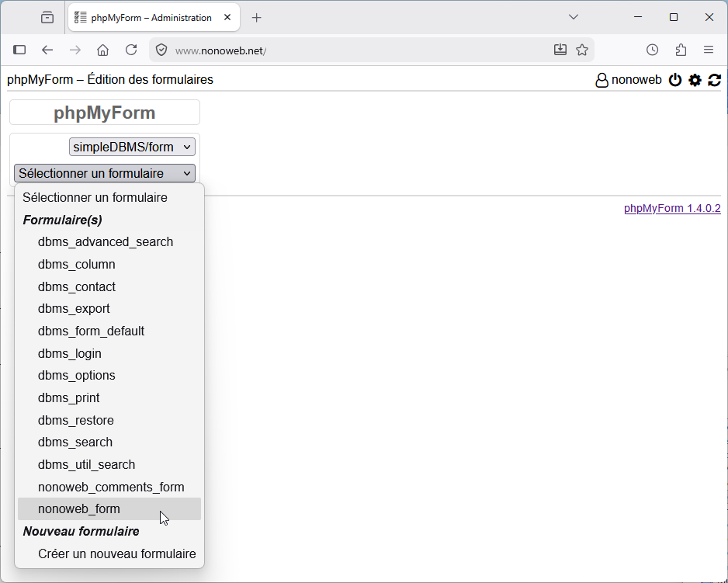The image size is (728, 583).
Task: Select dbms_search form option
Action: pos(109,442)
